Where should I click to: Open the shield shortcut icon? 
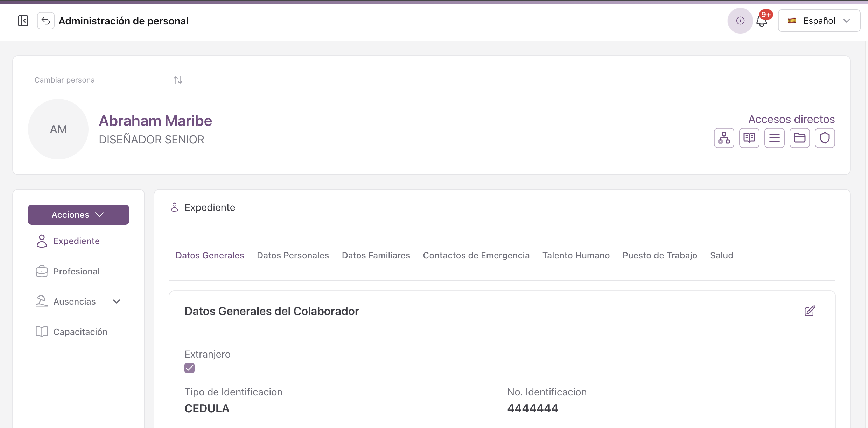click(825, 138)
